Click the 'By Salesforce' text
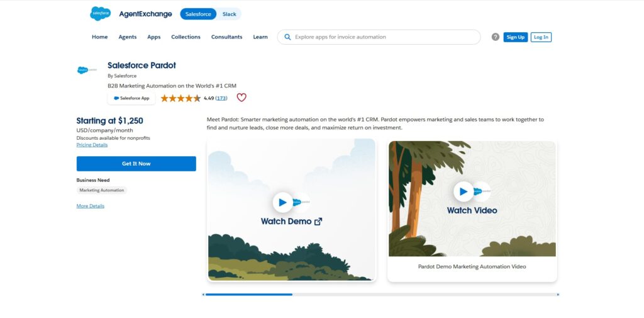The image size is (644, 318). click(122, 76)
